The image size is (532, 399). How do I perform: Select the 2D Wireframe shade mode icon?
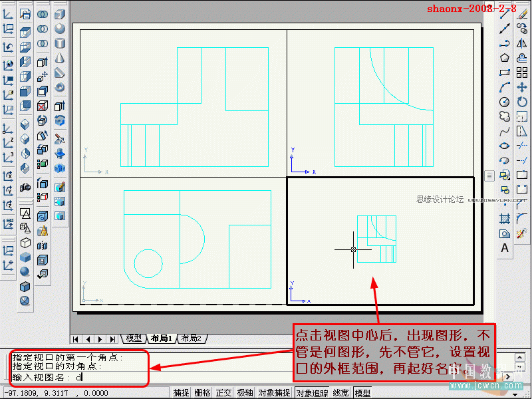tap(25, 213)
